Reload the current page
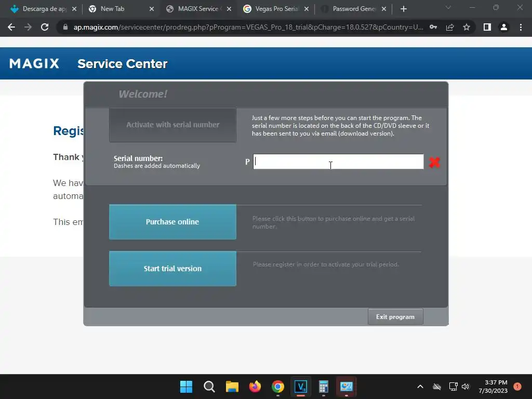532x399 pixels. (x=45, y=27)
